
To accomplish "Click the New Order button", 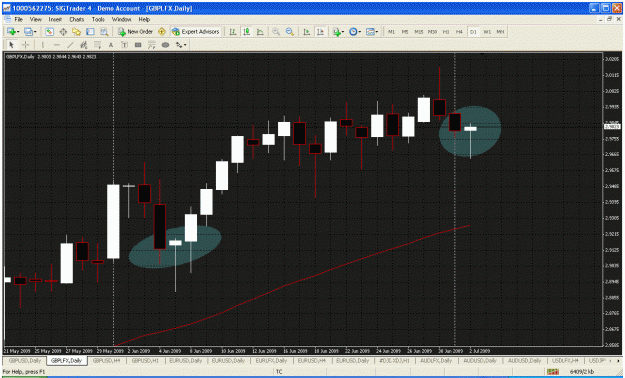I will tap(136, 32).
